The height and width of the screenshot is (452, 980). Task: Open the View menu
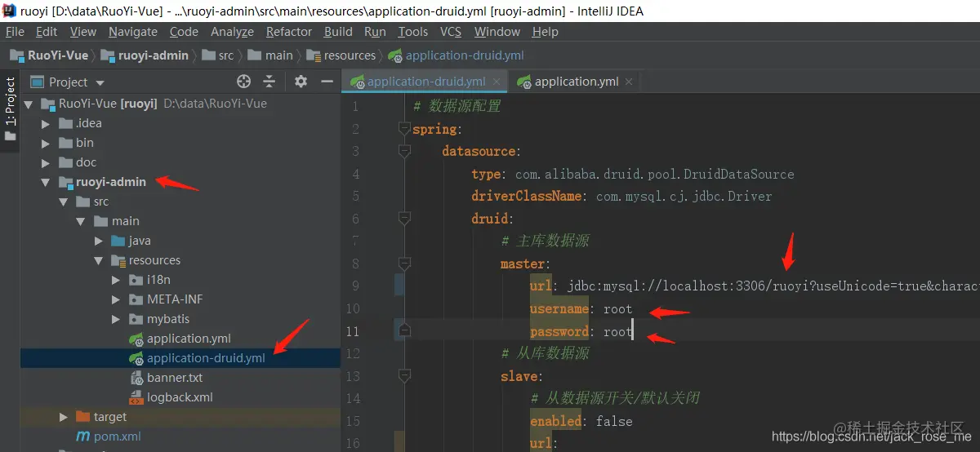point(83,32)
